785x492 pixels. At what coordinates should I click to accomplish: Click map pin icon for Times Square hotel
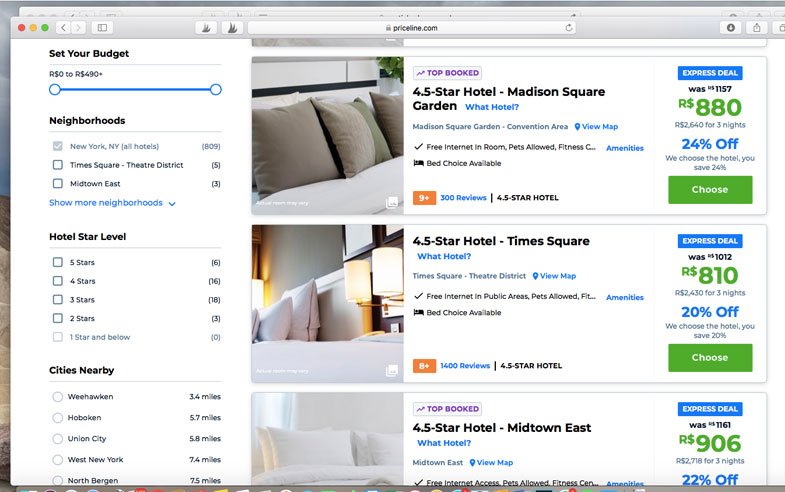point(535,276)
